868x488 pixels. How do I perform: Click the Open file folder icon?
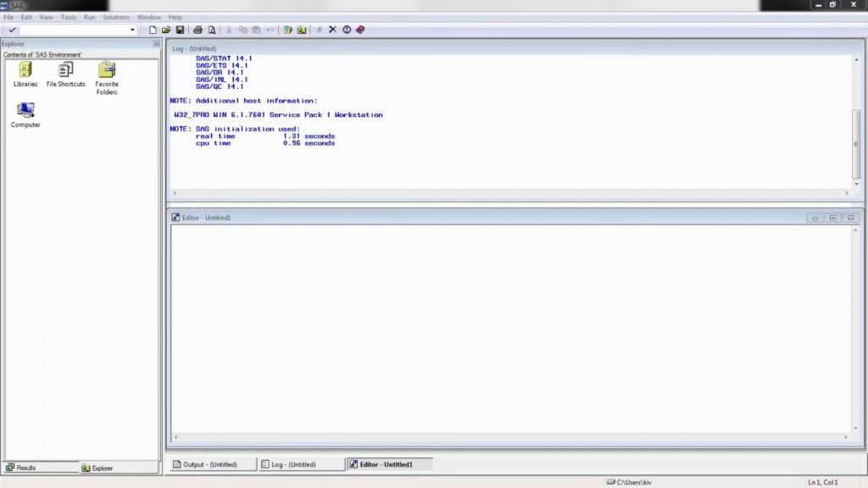pos(167,30)
